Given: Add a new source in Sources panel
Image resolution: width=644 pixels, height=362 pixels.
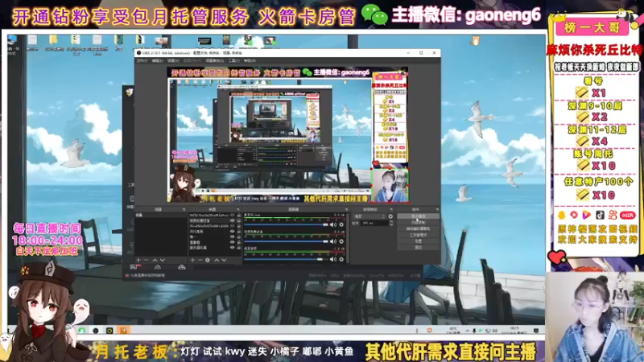Looking at the screenshot, I should [x=192, y=260].
